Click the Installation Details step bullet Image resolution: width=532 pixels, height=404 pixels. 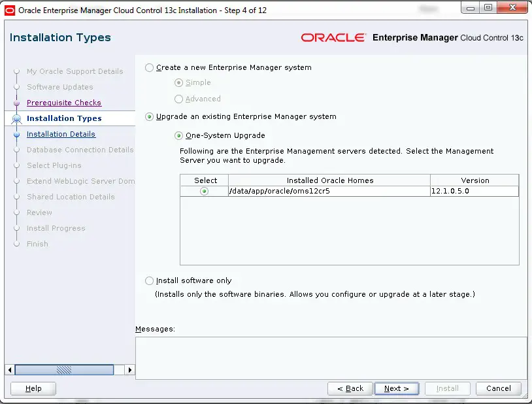(x=16, y=135)
